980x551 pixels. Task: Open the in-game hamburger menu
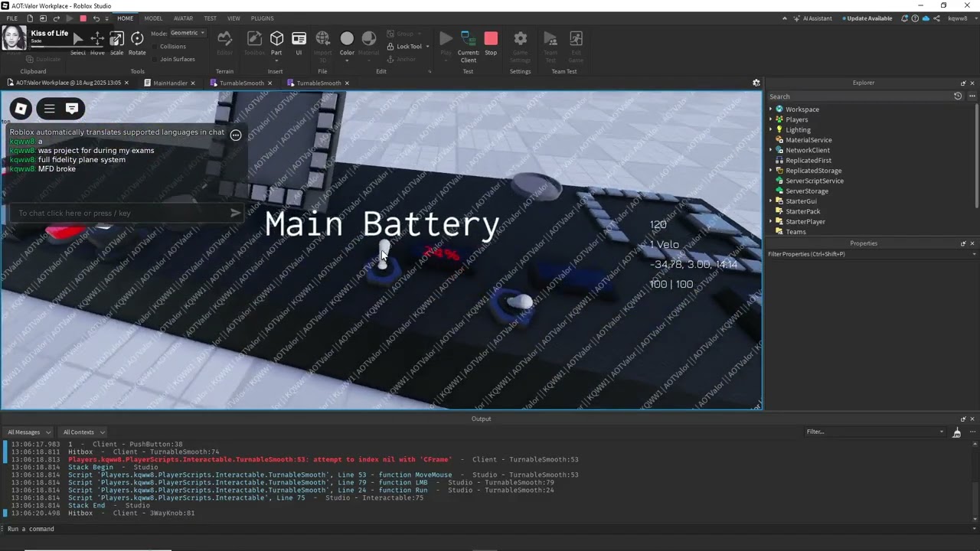pyautogui.click(x=49, y=109)
